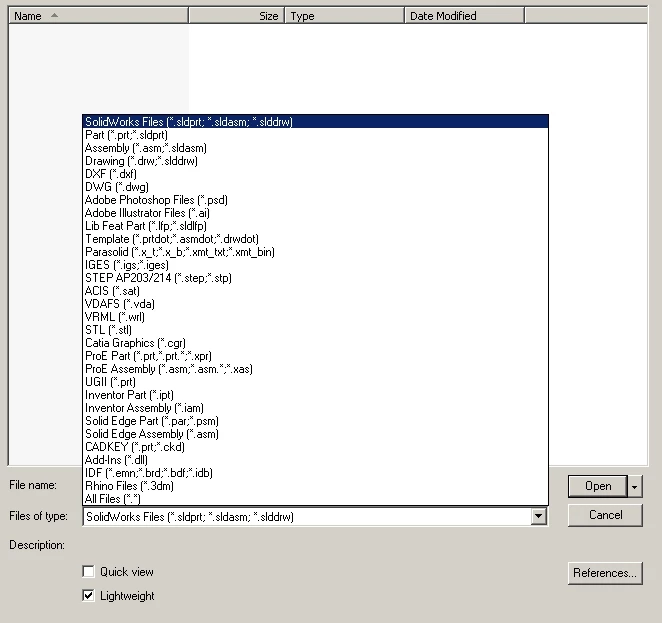Choose All Files (*.*) option

[315, 498]
